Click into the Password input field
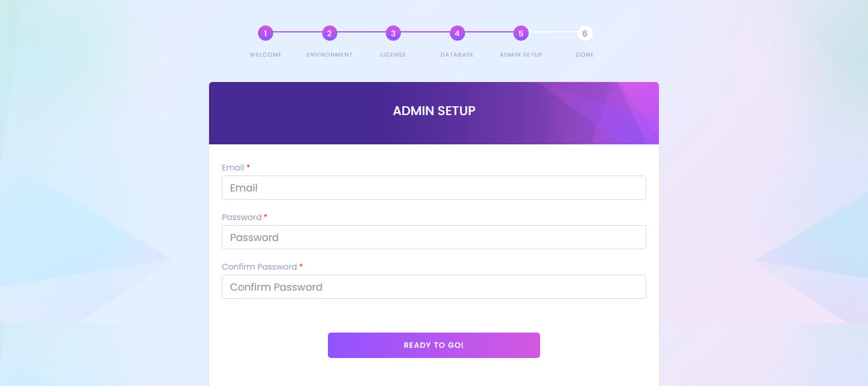 [434, 237]
